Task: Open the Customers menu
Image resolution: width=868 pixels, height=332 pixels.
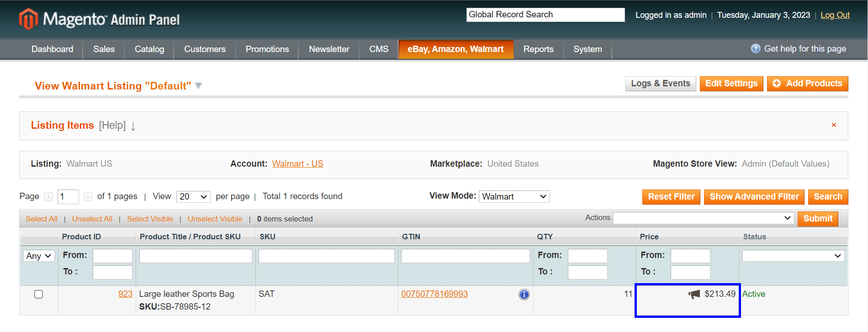Action: pyautogui.click(x=205, y=49)
